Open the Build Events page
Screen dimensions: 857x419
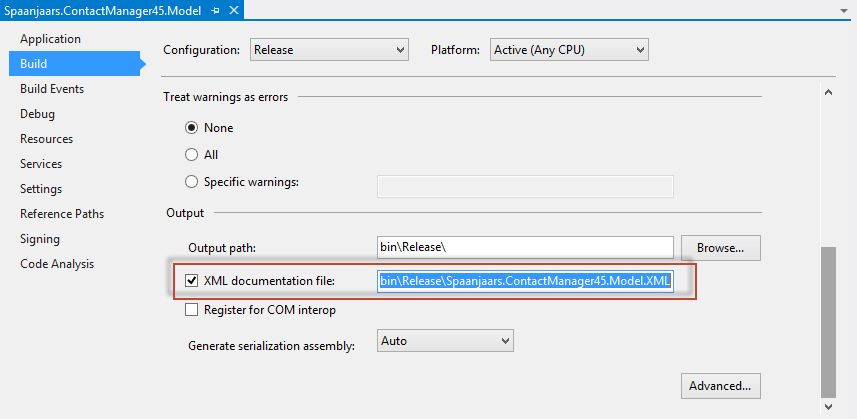click(52, 89)
